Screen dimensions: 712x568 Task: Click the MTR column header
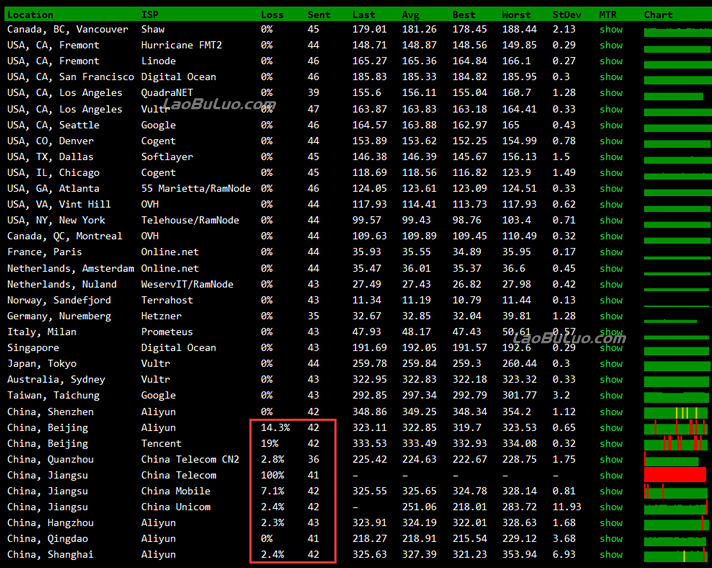tap(608, 15)
